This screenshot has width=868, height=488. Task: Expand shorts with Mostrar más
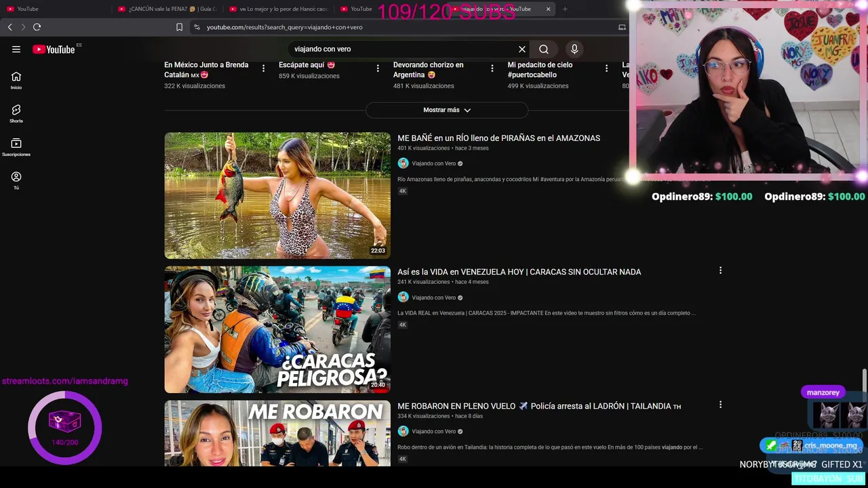click(x=447, y=110)
